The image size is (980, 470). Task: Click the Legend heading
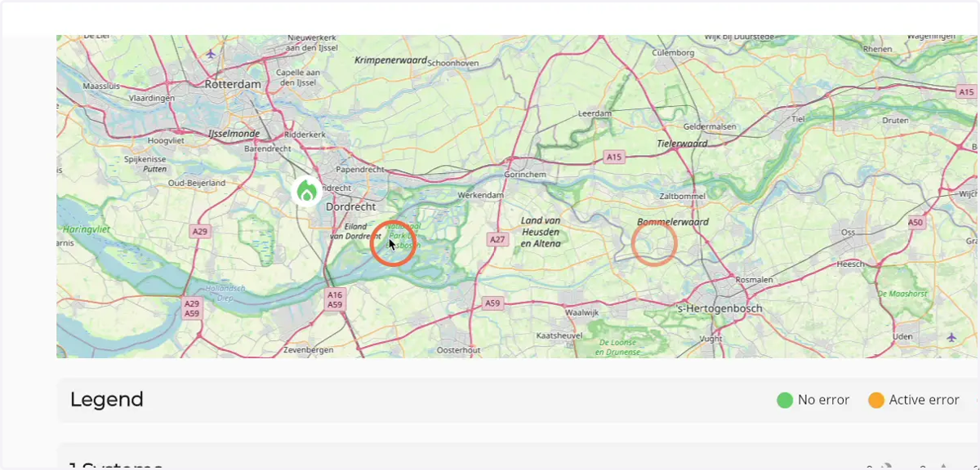point(107,400)
